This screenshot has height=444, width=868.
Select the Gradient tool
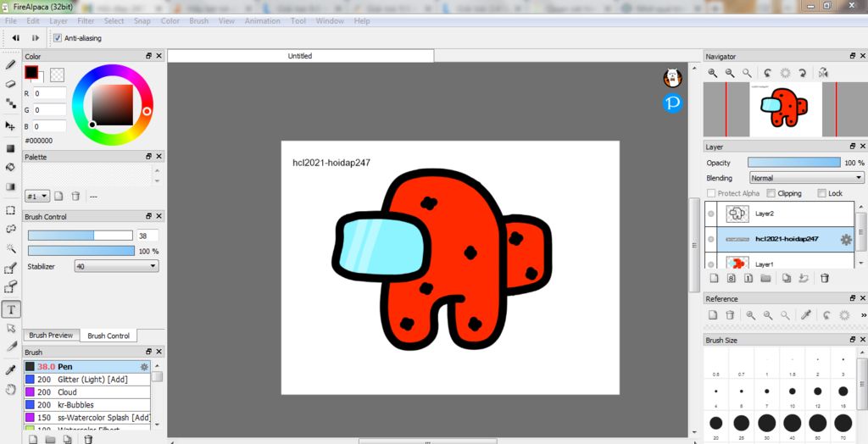point(10,186)
